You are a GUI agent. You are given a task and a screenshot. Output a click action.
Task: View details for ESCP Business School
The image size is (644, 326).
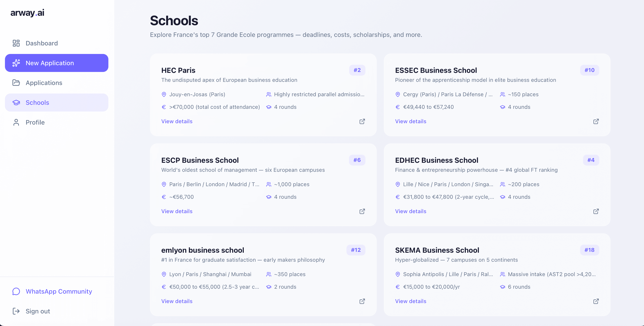click(x=177, y=211)
